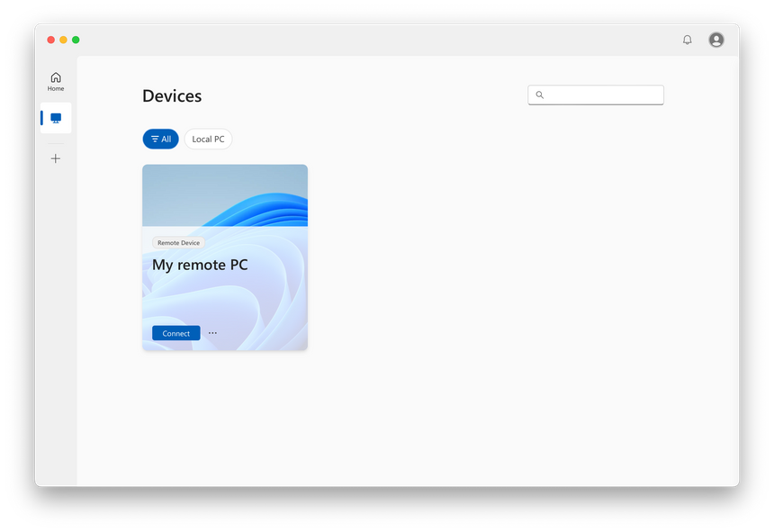
Task: Click the My remote PC device name
Action: click(199, 264)
